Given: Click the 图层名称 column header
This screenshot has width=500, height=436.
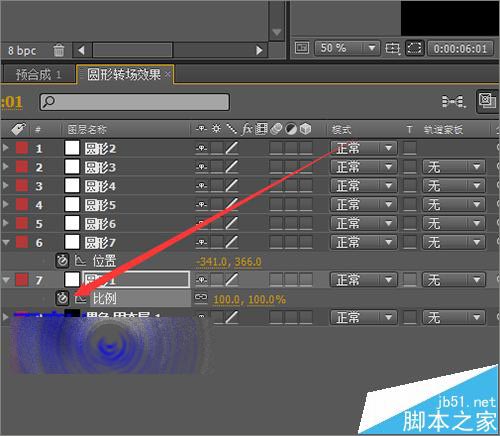Looking at the screenshot, I should pos(87,129).
